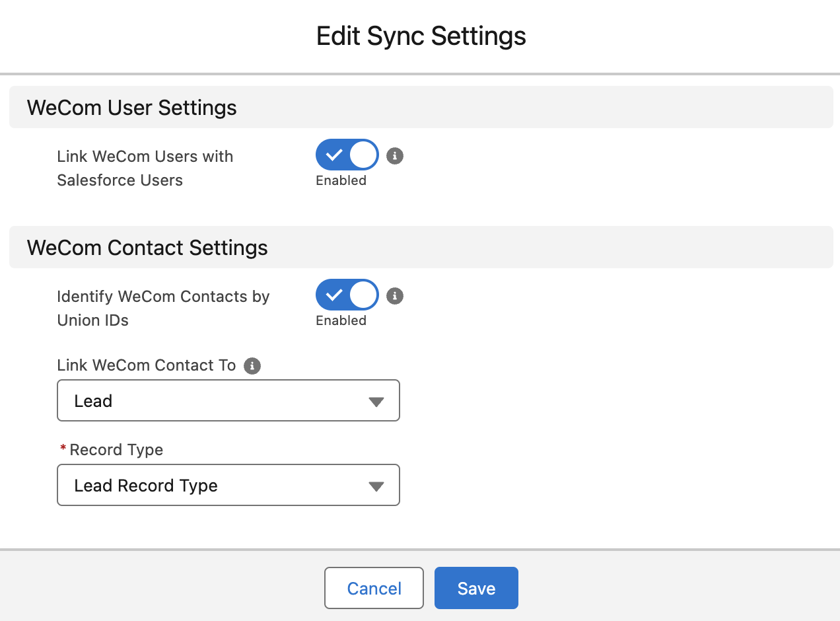Screen dimensions: 840x621
Task: Click the WeCom Contact Settings section header
Action: [147, 248]
